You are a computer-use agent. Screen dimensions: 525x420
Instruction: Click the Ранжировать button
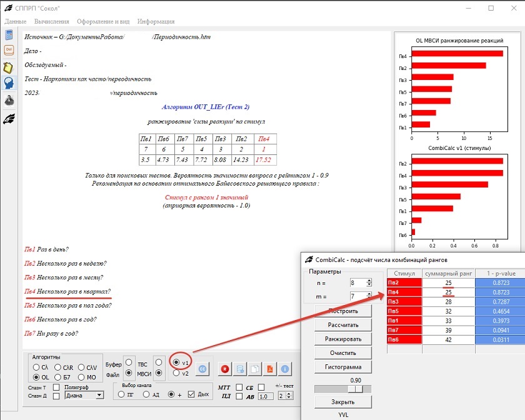[343, 339]
